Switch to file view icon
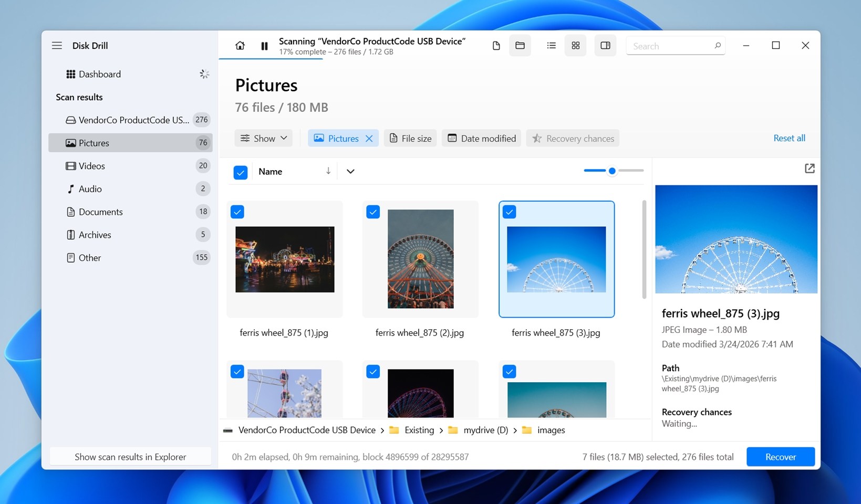 click(x=496, y=46)
